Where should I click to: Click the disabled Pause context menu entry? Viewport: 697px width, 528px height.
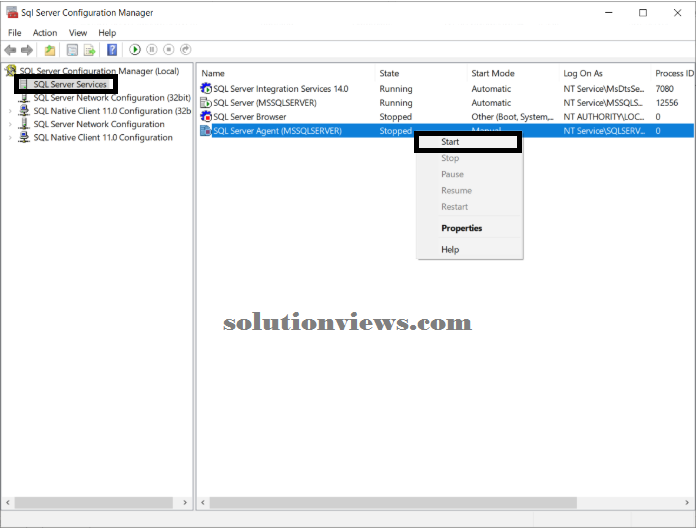click(x=469, y=174)
